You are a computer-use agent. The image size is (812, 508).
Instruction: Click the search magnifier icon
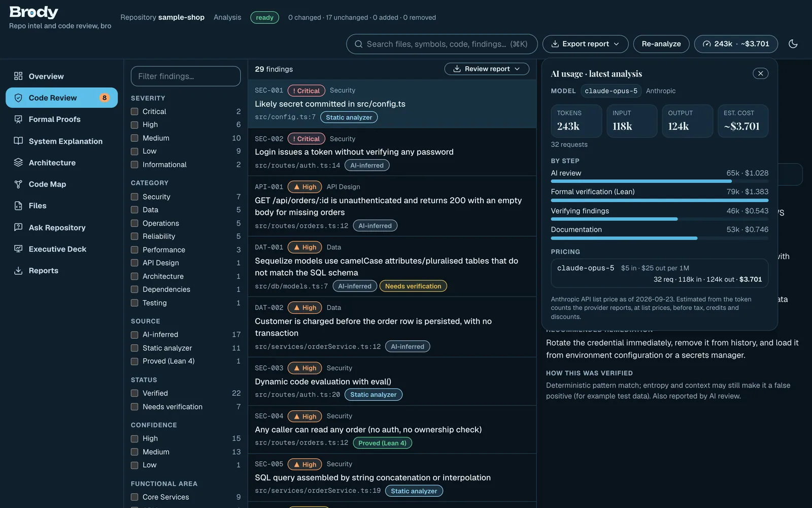coord(358,44)
